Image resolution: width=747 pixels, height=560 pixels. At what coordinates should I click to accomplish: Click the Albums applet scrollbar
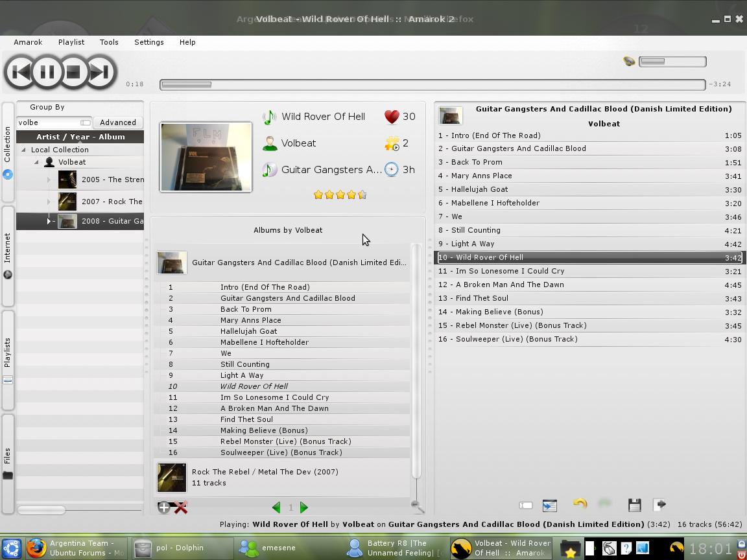tap(416, 361)
